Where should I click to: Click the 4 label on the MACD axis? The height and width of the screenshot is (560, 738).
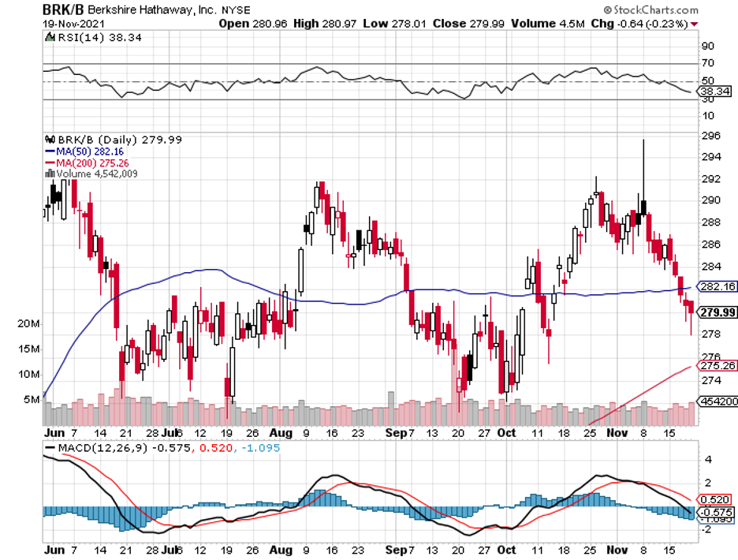pyautogui.click(x=709, y=460)
